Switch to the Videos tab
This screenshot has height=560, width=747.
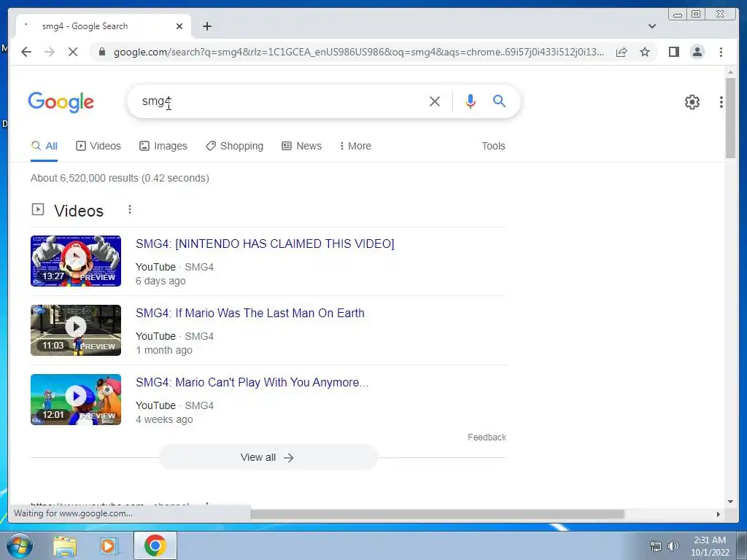[98, 146]
